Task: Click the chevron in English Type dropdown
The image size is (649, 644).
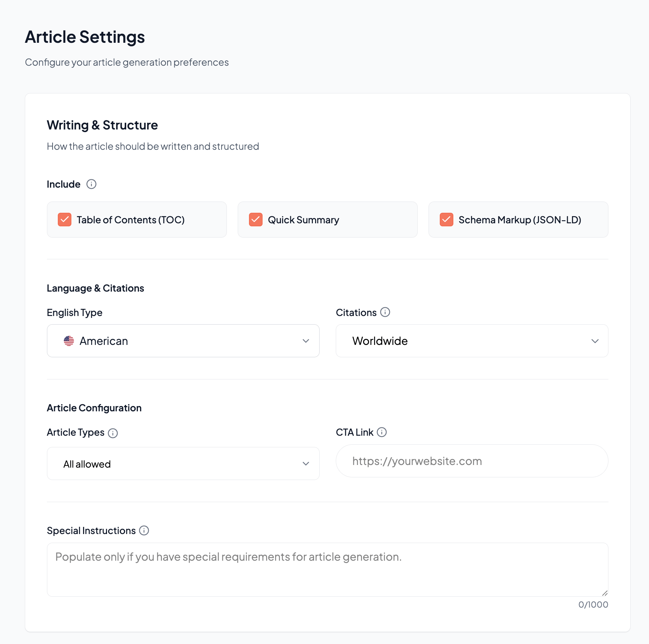Action: click(x=306, y=341)
